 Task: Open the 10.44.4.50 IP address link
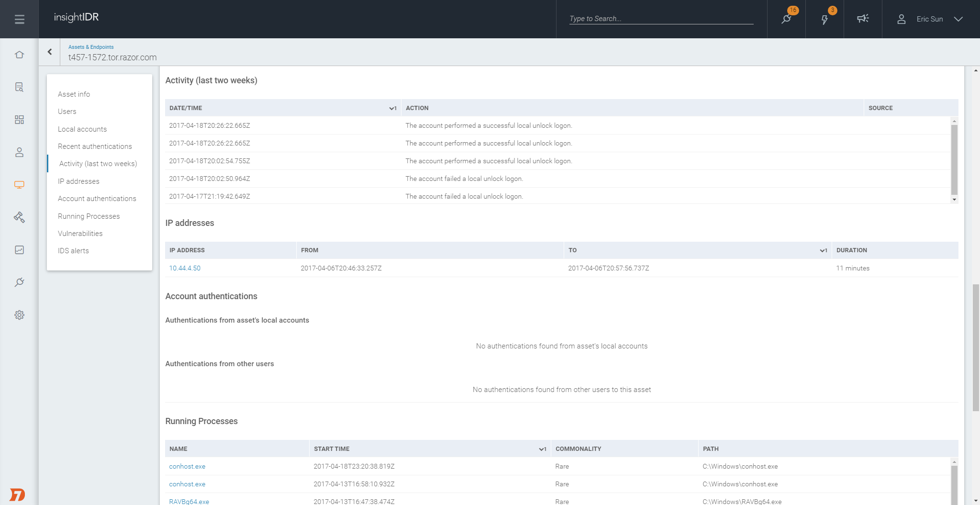tap(185, 268)
